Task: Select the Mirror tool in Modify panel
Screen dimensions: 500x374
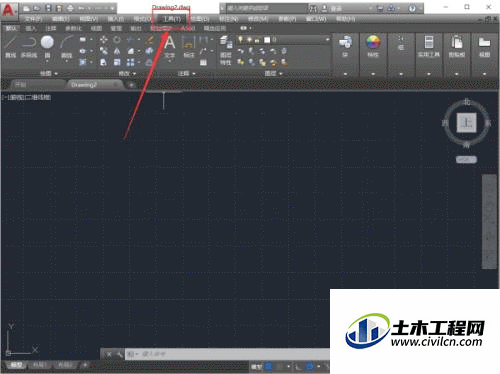Action: pos(117,51)
